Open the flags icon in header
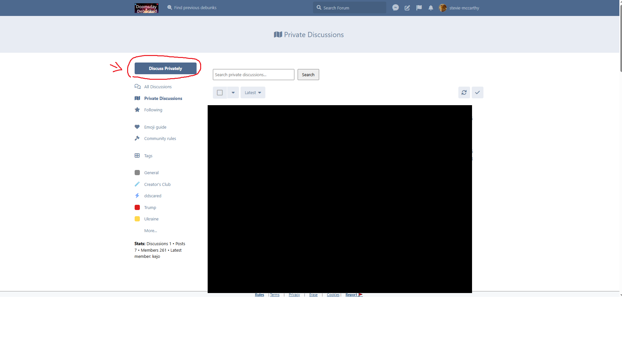 [419, 8]
